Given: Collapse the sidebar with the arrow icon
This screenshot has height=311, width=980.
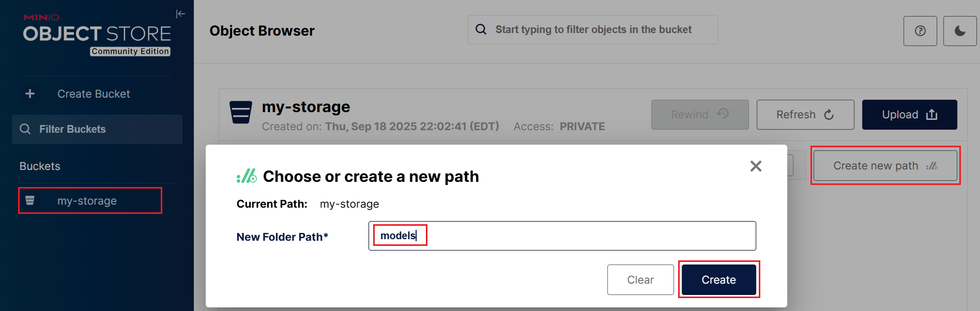Looking at the screenshot, I should [180, 14].
